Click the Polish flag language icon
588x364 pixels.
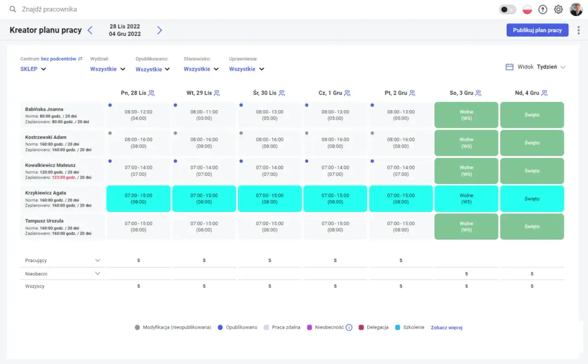click(527, 9)
